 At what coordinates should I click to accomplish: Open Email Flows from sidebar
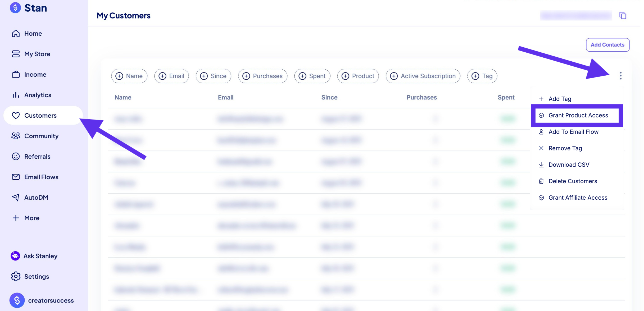(x=35, y=177)
